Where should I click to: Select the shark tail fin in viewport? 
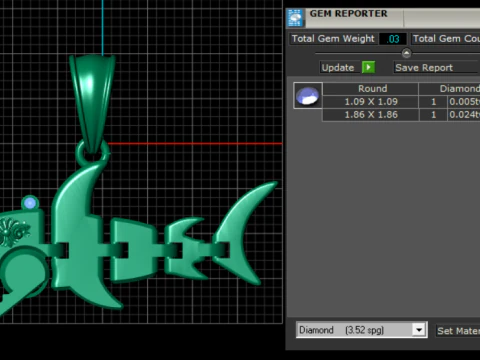tap(245, 233)
